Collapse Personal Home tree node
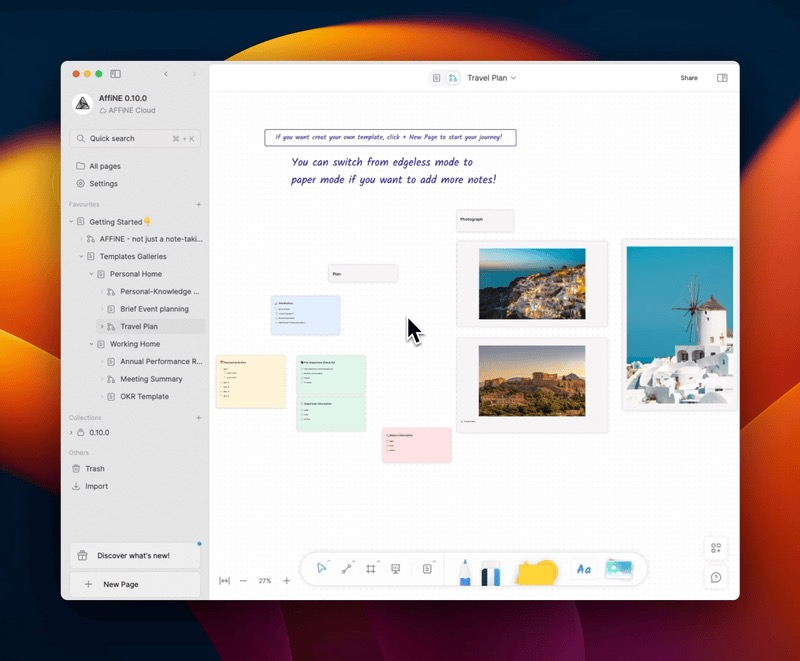 pyautogui.click(x=91, y=274)
